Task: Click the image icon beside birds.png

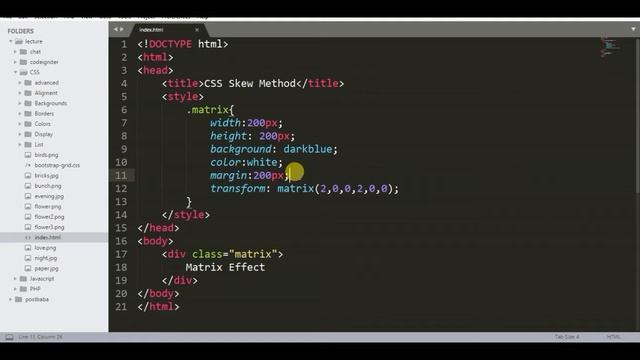Action: point(28,155)
